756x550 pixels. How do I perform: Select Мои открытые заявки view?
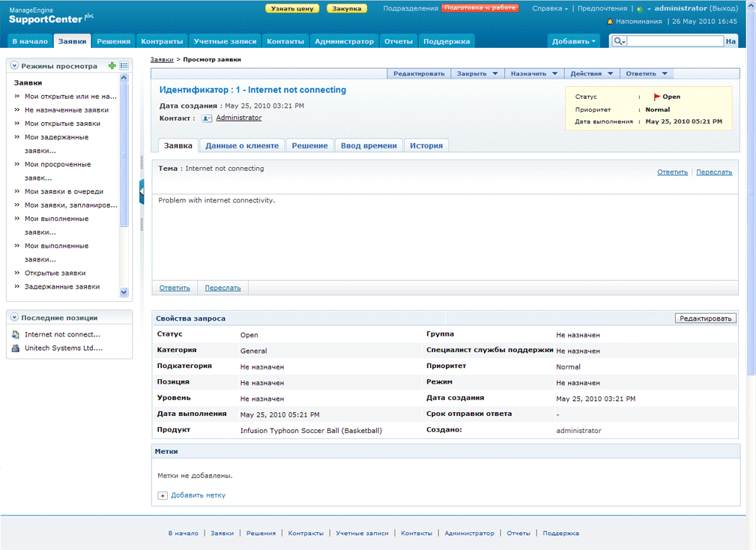pyautogui.click(x=63, y=124)
